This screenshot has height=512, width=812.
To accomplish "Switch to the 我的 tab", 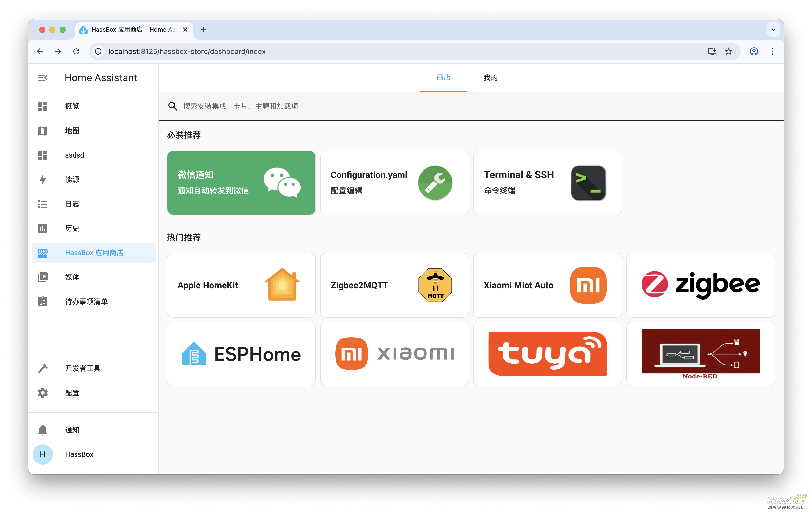I will click(x=490, y=78).
